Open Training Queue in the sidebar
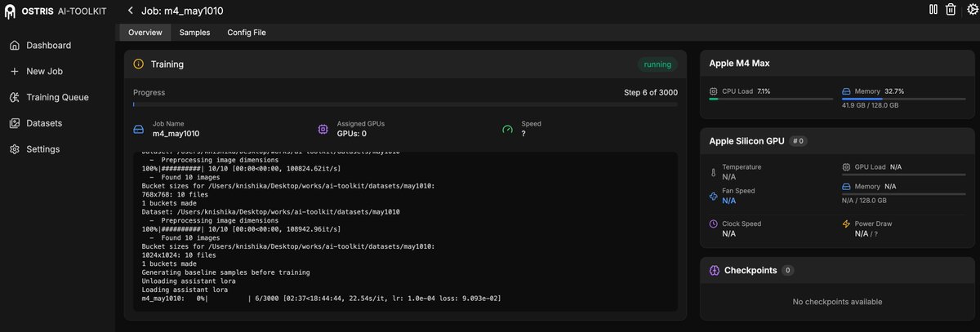 [57, 97]
